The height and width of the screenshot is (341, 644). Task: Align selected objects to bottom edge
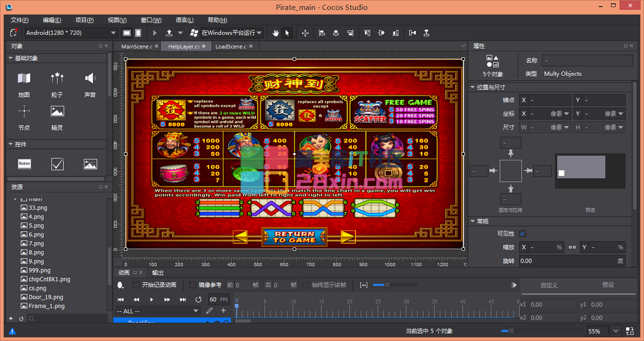(395, 33)
